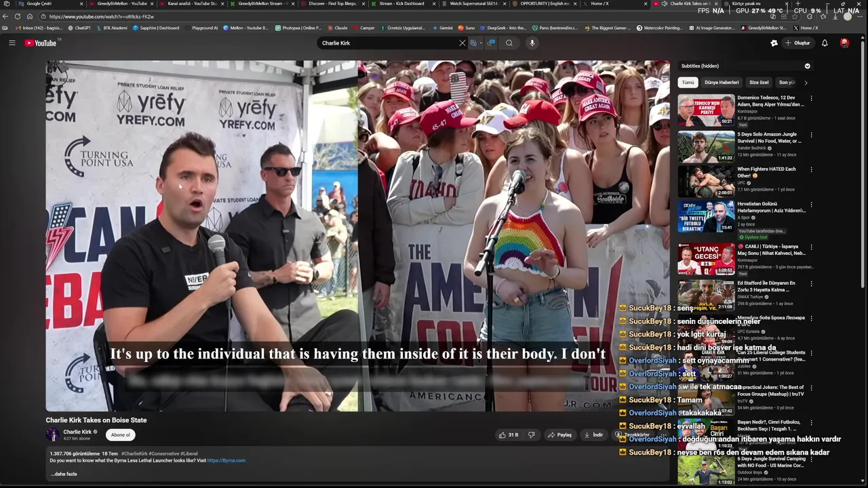The width and height of the screenshot is (868, 488).
Task: Like the video with thumbs up
Action: tap(509, 434)
